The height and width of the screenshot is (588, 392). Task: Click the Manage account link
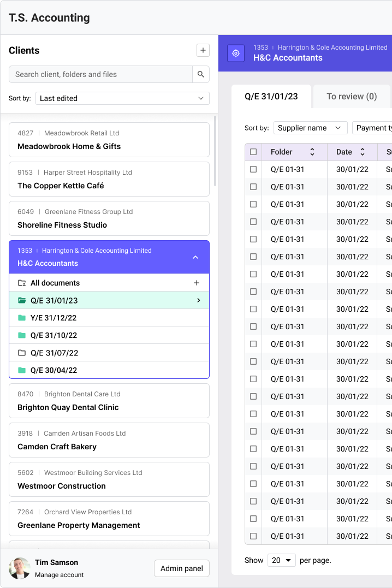coord(60,575)
